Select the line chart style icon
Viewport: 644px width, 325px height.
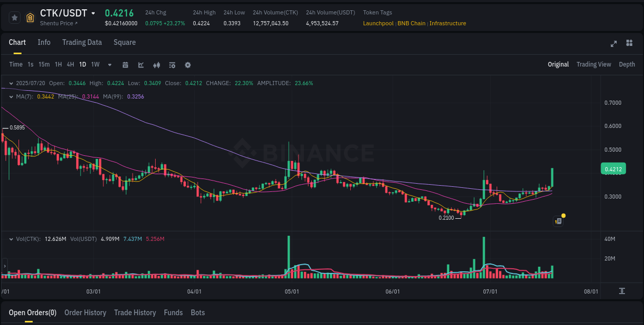140,64
